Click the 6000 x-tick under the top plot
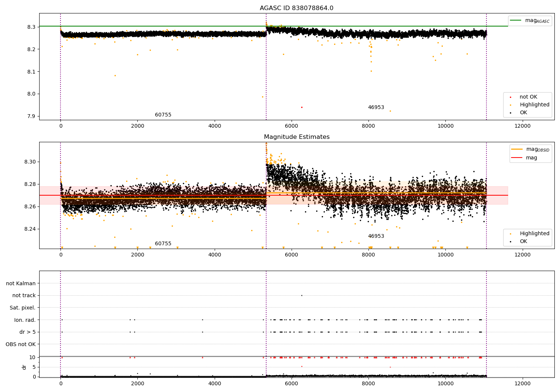560x392 pixels. click(292, 126)
